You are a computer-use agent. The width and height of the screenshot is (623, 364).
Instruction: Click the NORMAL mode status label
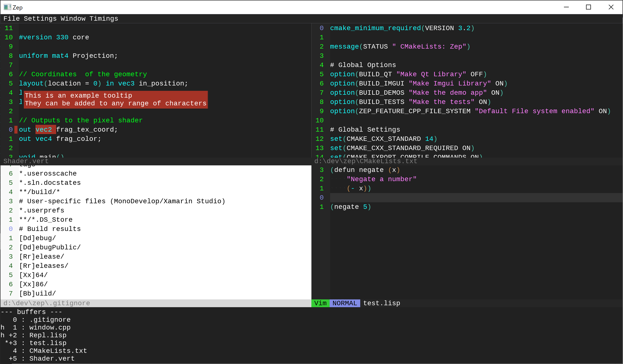(x=345, y=303)
